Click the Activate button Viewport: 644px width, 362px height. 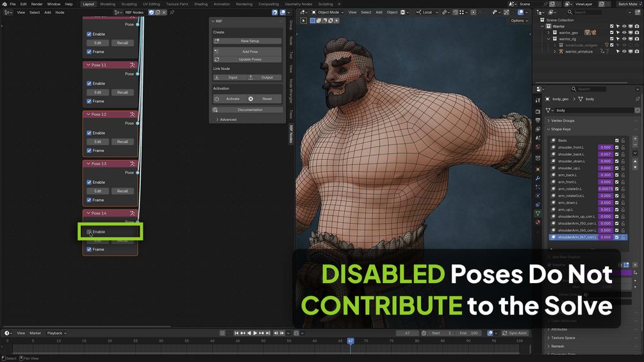pyautogui.click(x=229, y=99)
